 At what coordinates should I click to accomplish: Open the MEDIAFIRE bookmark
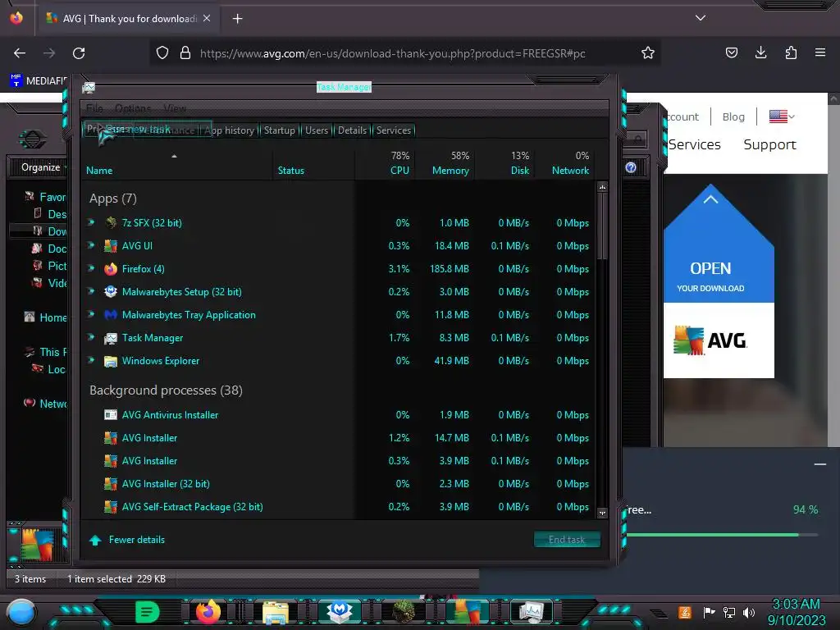(x=38, y=80)
